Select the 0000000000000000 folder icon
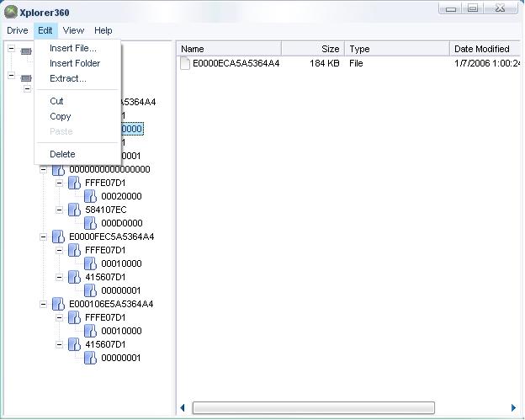The image size is (525, 420). pyautogui.click(x=58, y=169)
